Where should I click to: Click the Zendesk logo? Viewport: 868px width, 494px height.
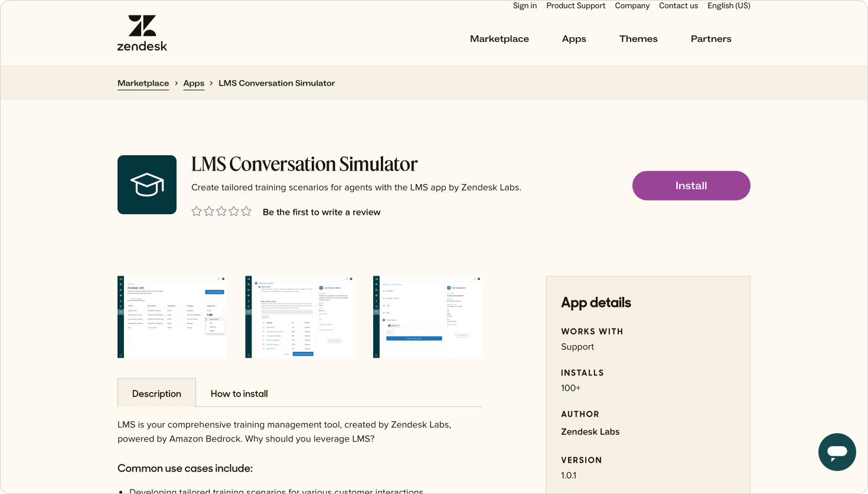tap(142, 34)
